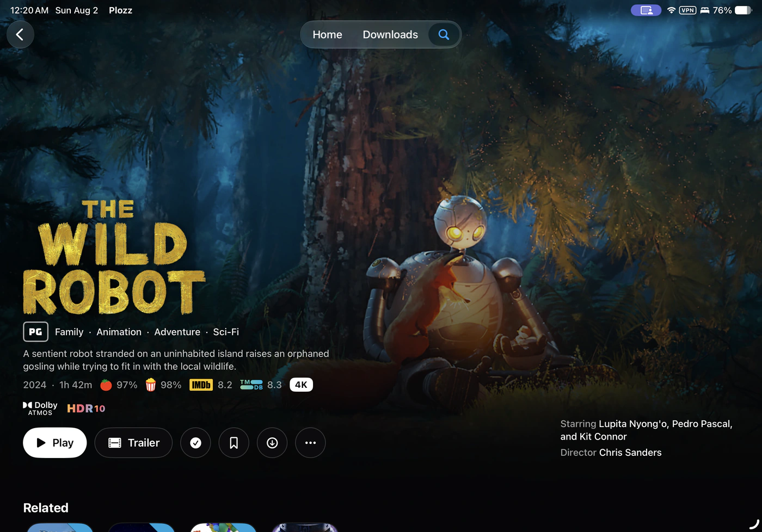Open Lupita Nyong'o cast page

click(x=634, y=424)
